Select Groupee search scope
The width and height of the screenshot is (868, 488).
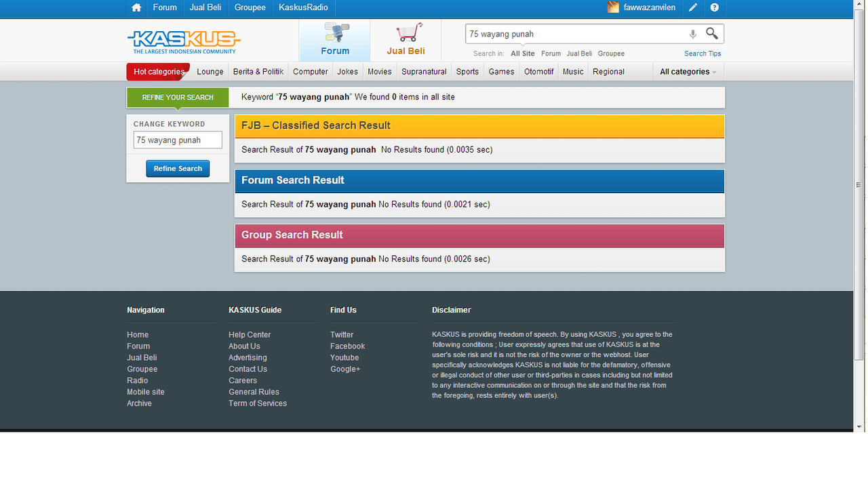(611, 54)
